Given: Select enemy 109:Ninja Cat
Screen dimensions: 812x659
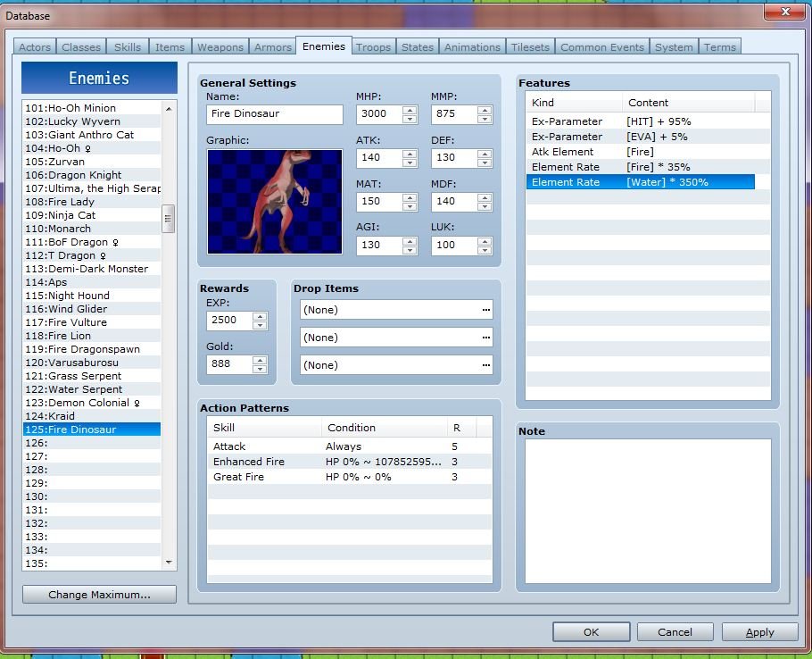Looking at the screenshot, I should point(92,215).
